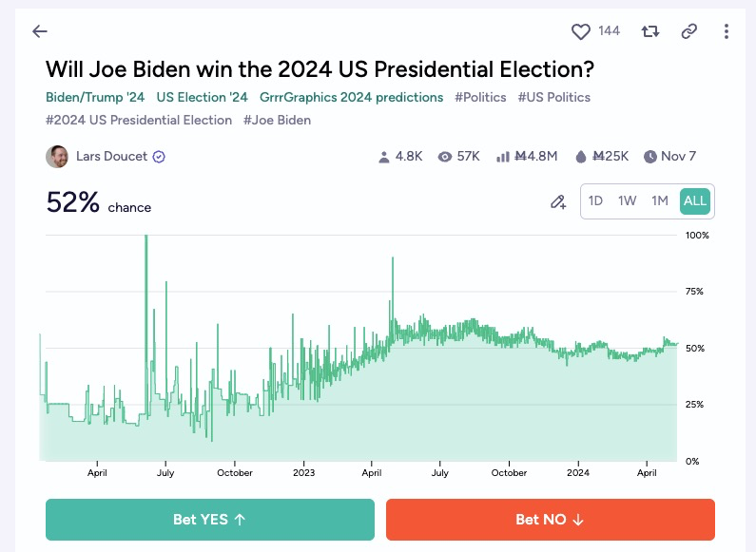The height and width of the screenshot is (552, 756).
Task: Click the clock icon next to Nov 7
Action: click(x=649, y=157)
